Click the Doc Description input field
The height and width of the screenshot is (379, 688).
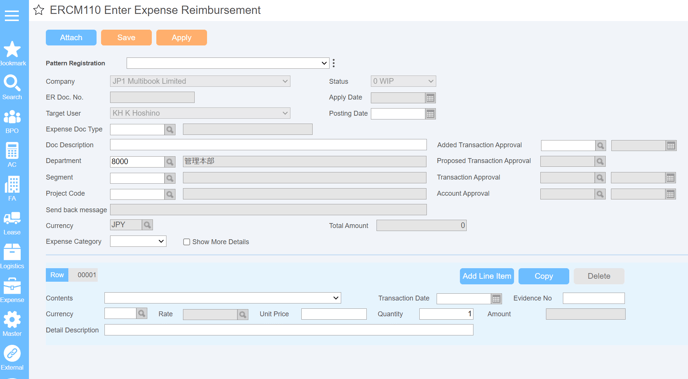268,145
